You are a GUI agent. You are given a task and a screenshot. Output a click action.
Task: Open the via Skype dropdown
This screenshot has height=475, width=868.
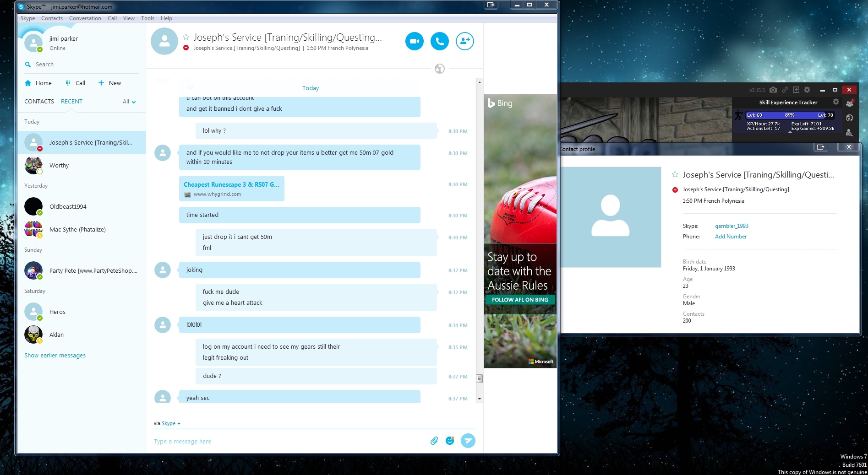click(171, 423)
